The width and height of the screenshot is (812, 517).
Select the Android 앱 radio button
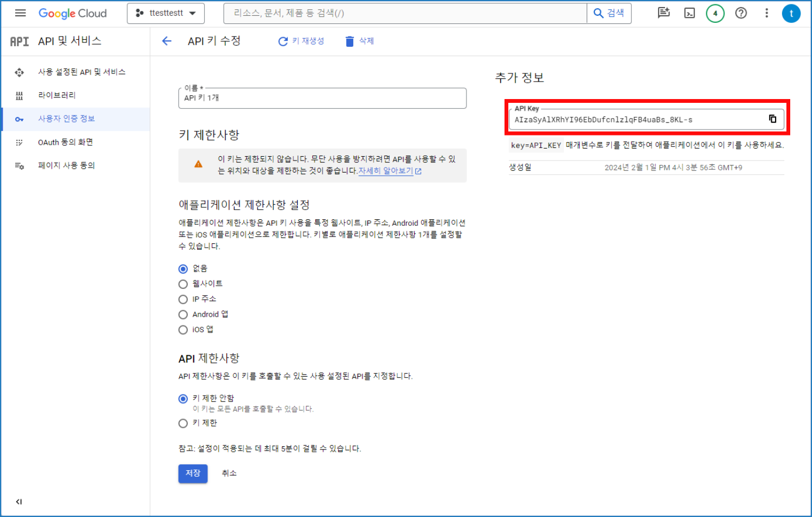tap(183, 315)
